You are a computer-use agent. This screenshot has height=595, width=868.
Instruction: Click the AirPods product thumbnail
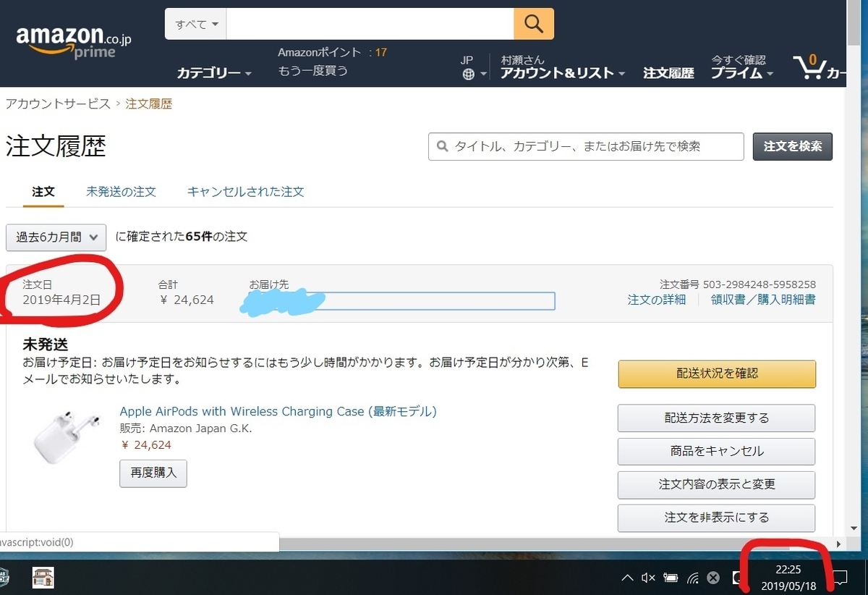[65, 436]
